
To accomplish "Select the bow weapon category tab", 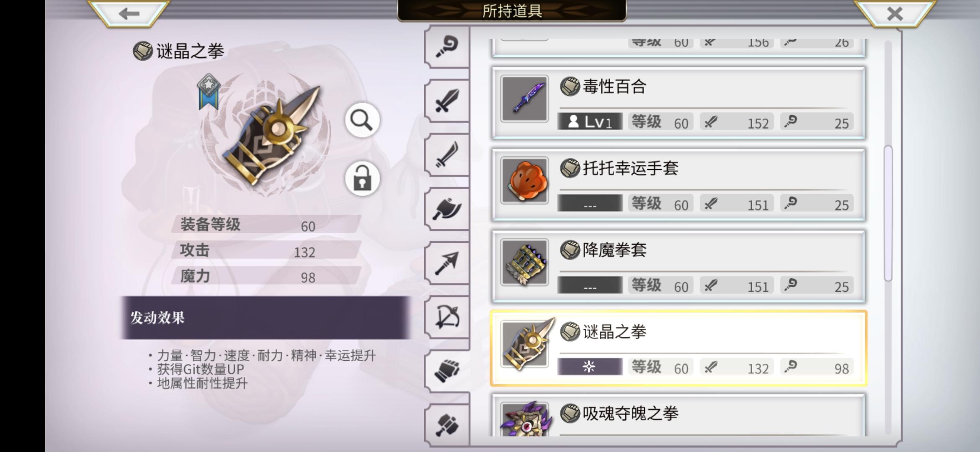I will click(x=447, y=317).
